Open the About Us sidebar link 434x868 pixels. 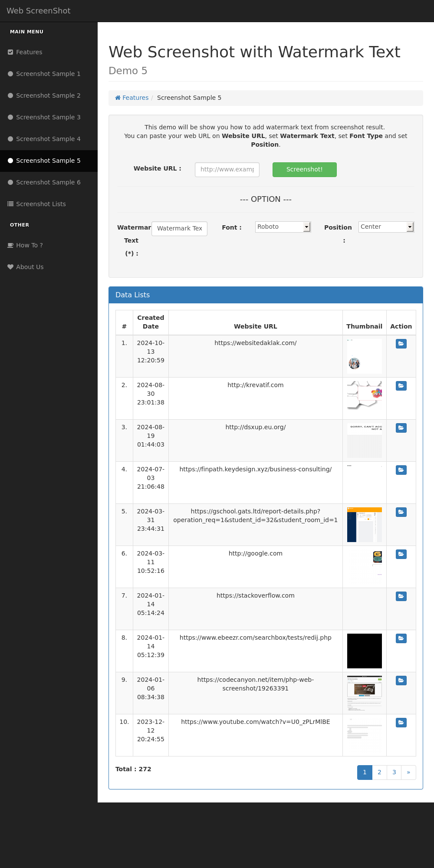tap(30, 267)
